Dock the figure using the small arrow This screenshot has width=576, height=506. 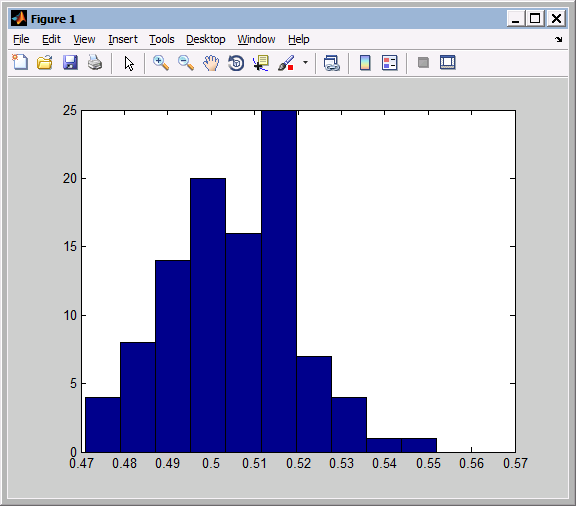click(558, 39)
